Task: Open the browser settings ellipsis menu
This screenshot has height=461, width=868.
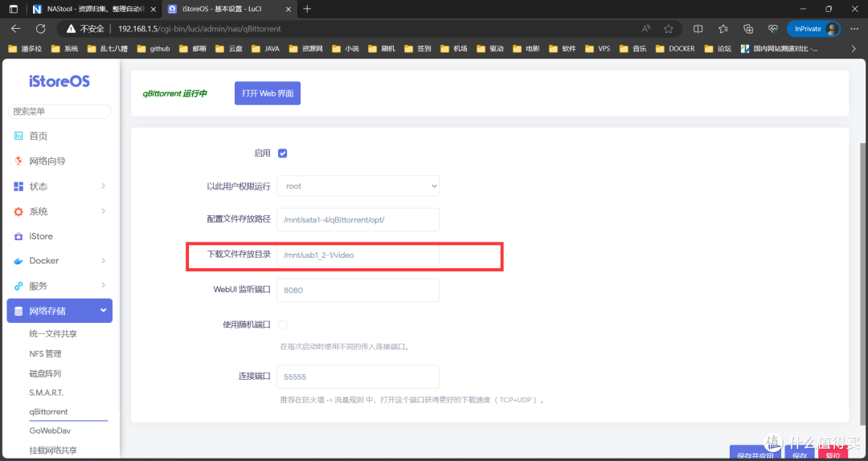Action: pos(853,29)
